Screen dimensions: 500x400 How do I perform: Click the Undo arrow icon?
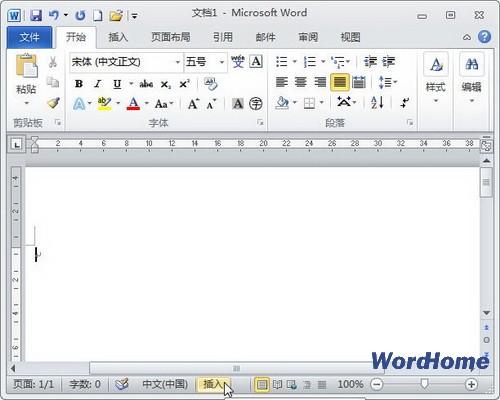[54, 15]
